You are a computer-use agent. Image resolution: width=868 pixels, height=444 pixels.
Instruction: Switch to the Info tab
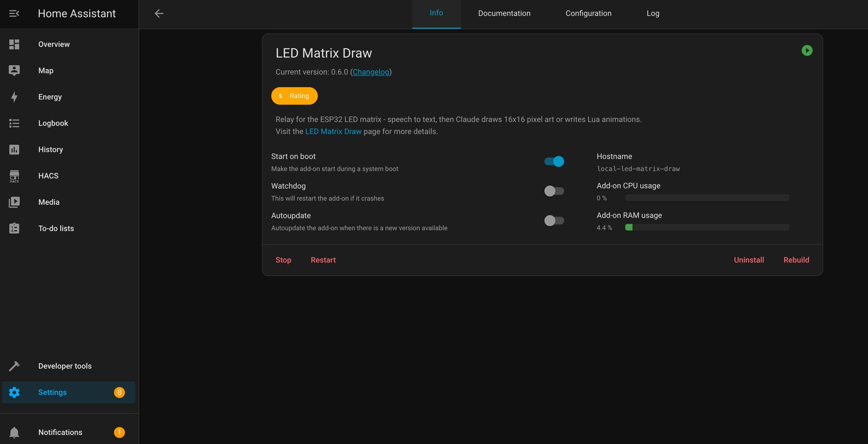(436, 14)
